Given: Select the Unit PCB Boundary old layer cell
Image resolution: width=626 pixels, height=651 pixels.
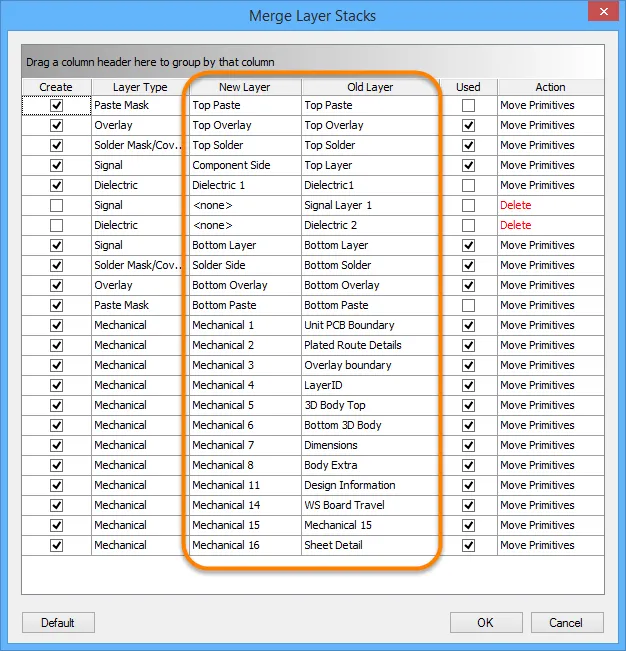Looking at the screenshot, I should click(x=370, y=326).
